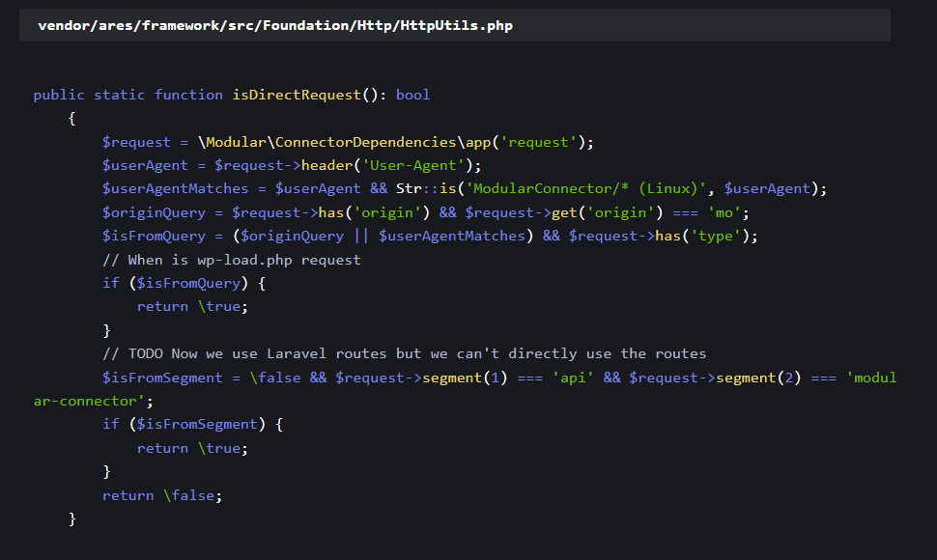Click the $originQuery variable declaration
The width and height of the screenshot is (937, 560).
154,212
